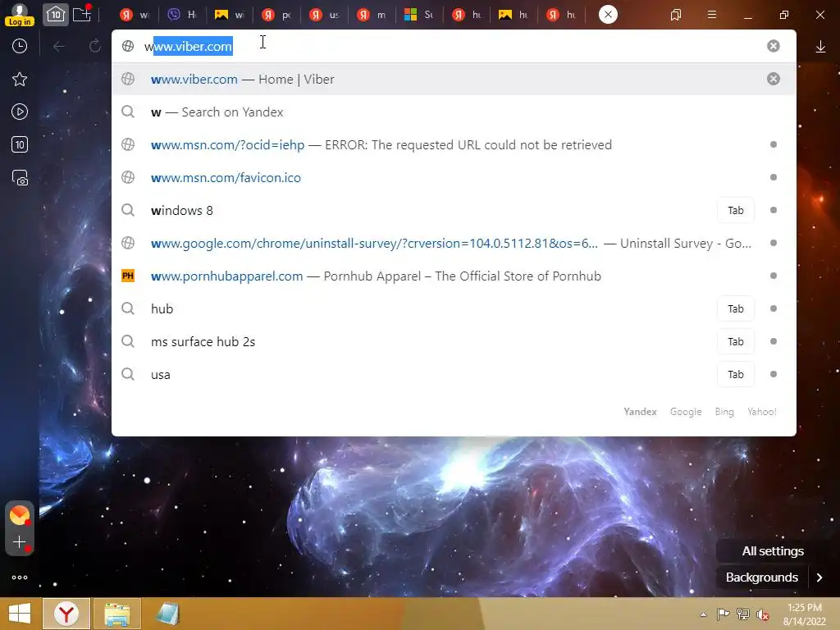Add a new tab with the plus tab icon
840x630 pixels.
(x=82, y=14)
